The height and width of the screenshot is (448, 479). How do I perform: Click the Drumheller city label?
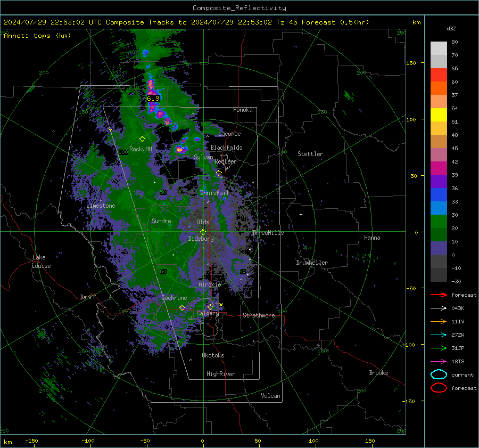coord(311,263)
